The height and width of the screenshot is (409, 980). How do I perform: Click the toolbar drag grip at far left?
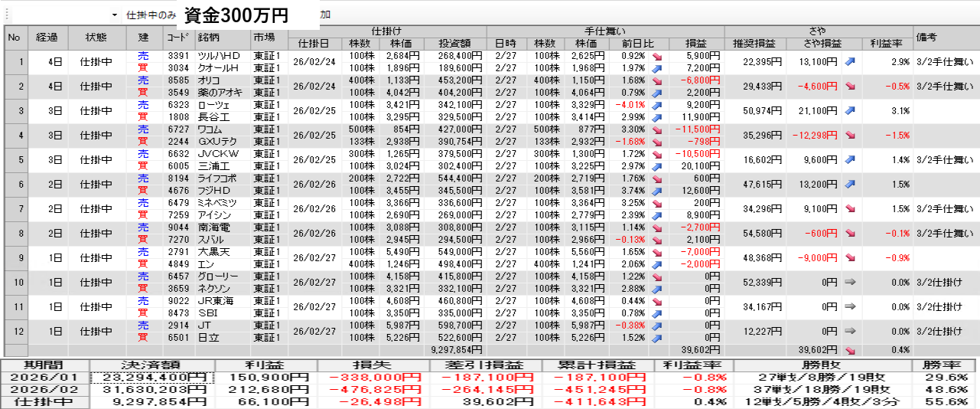coord(6,15)
